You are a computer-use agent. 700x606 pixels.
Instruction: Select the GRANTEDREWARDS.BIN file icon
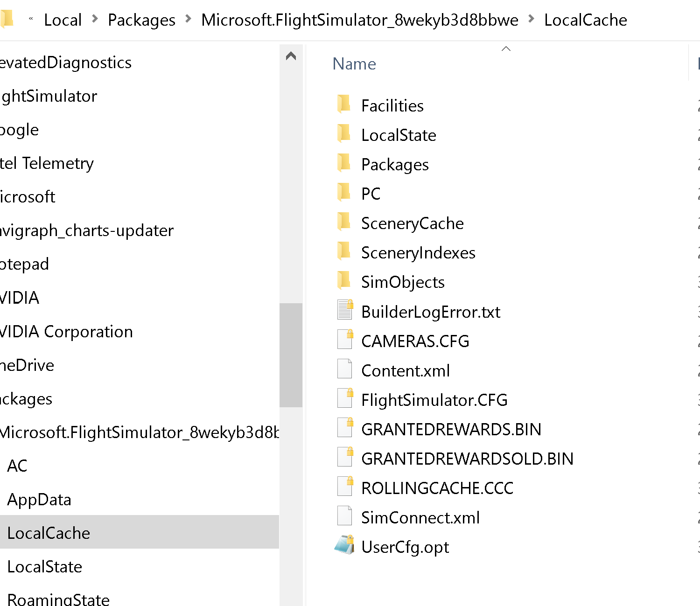tap(344, 427)
